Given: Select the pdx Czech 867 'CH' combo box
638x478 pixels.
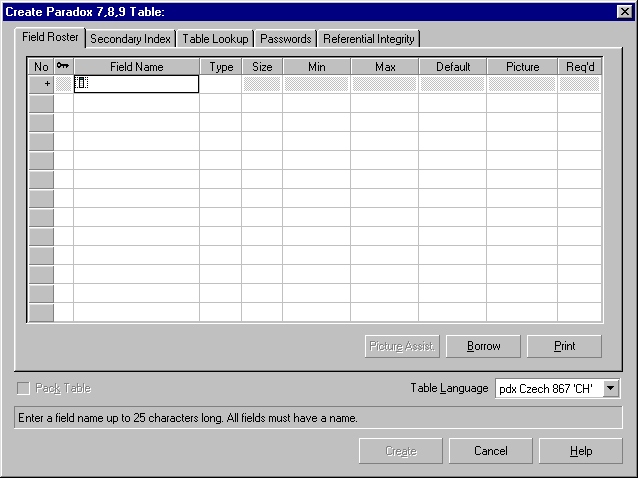Looking at the screenshot, I should (548, 388).
